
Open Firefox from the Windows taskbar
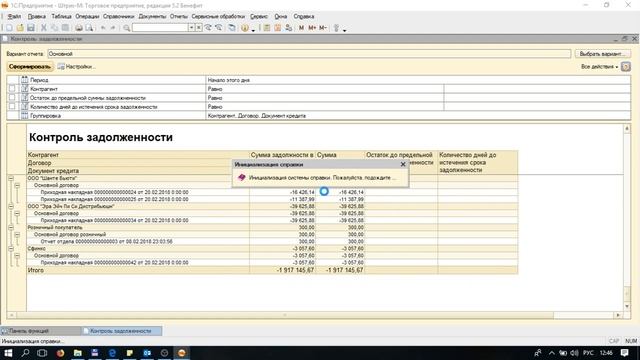pos(60,353)
